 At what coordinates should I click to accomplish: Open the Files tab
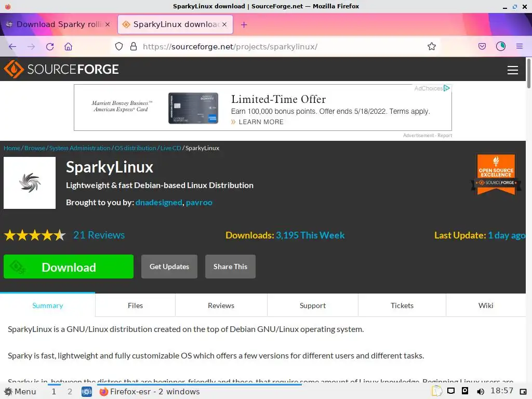[x=136, y=305]
